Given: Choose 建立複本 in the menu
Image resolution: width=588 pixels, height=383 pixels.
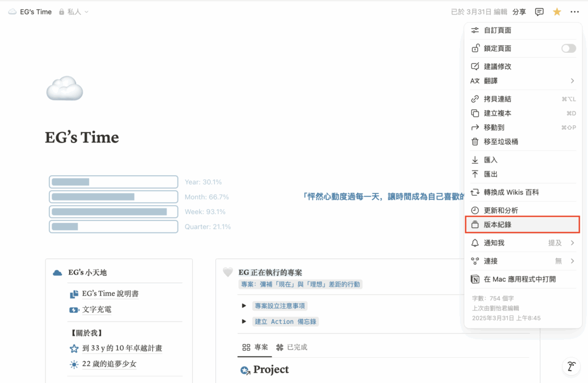Looking at the screenshot, I should 497,113.
